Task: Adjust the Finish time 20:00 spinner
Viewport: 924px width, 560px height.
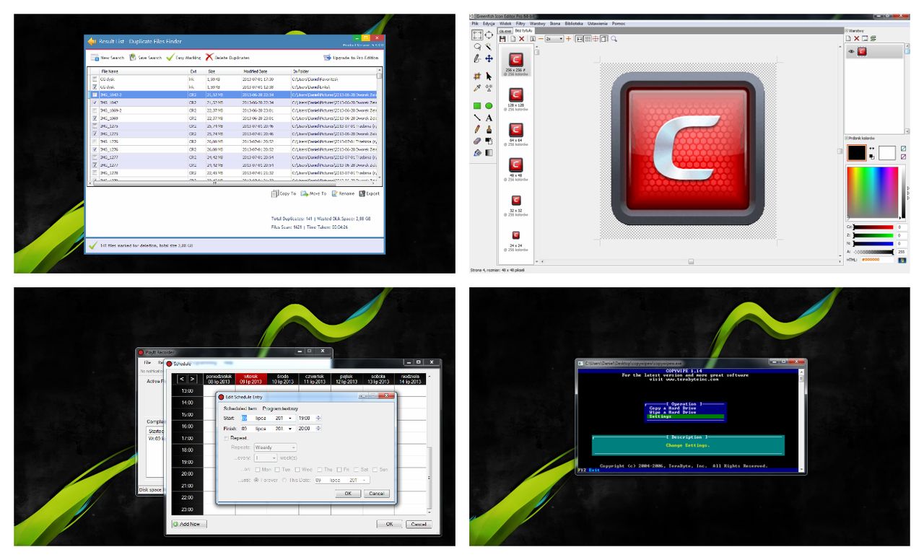Action: pyautogui.click(x=318, y=429)
